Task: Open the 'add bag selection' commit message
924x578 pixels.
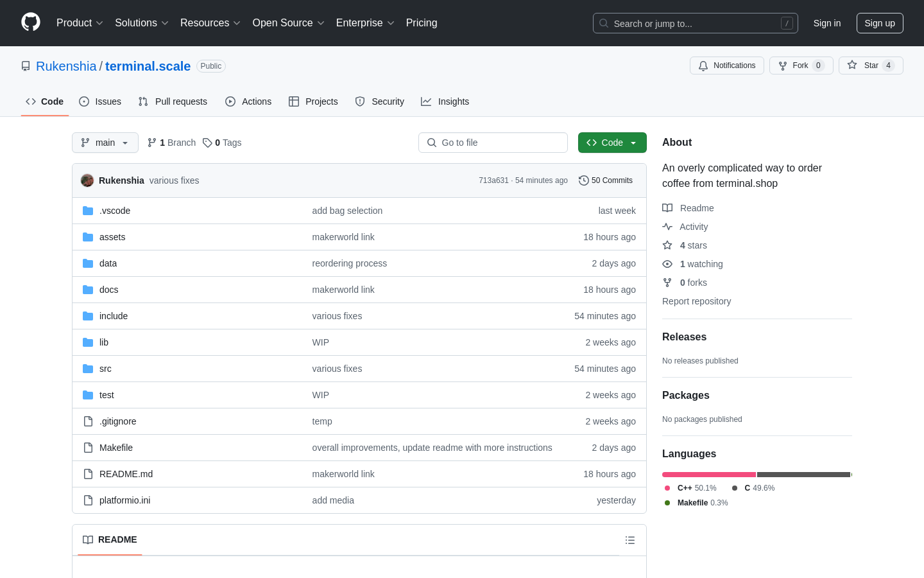Action: [x=347, y=211]
